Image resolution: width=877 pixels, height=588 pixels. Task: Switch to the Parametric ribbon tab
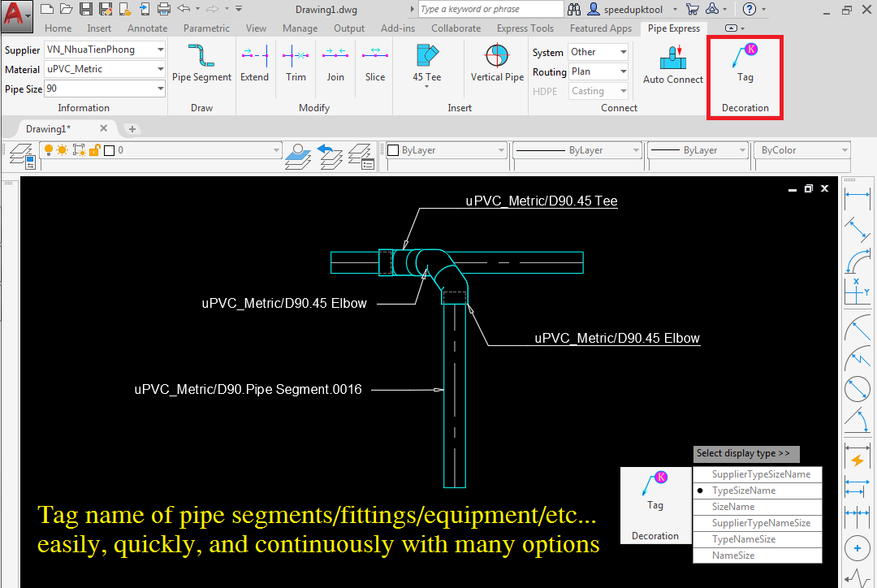click(x=206, y=28)
